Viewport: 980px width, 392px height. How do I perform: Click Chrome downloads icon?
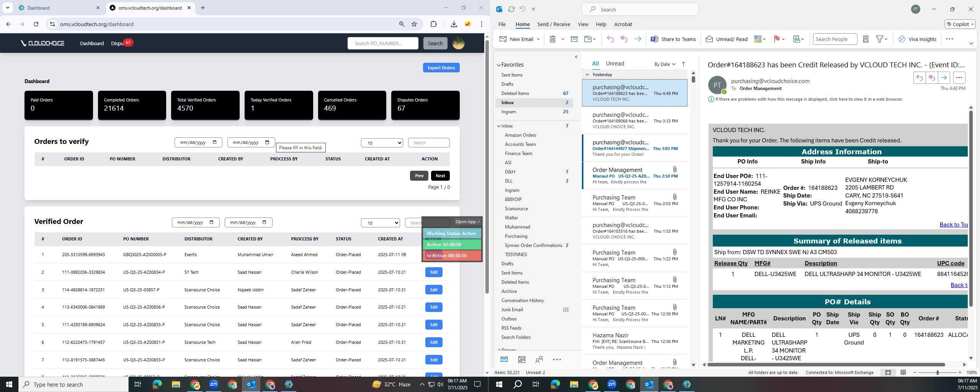454,24
